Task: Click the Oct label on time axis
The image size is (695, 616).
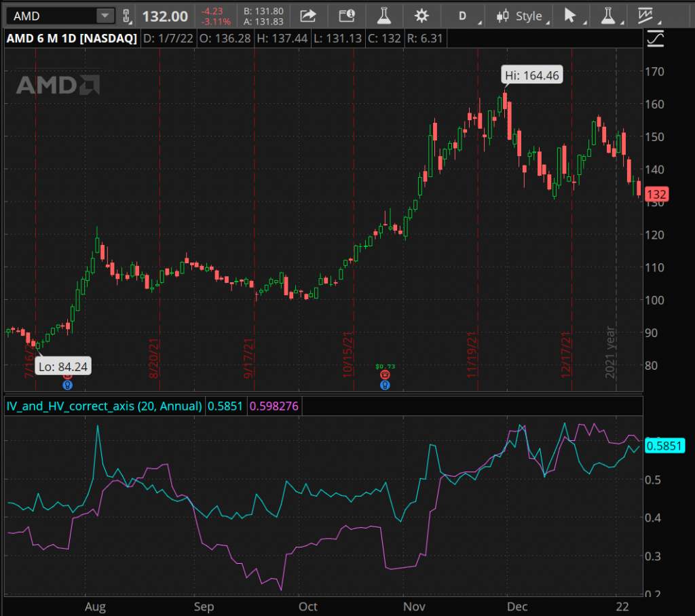Action: pos(308,607)
